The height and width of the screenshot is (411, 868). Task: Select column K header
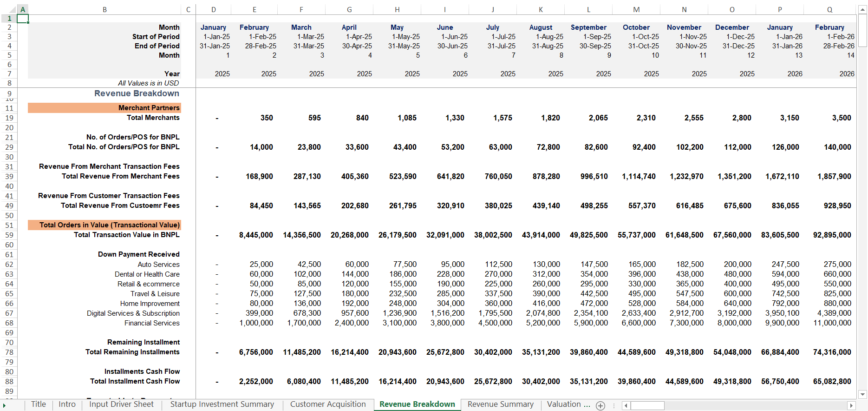pos(541,9)
